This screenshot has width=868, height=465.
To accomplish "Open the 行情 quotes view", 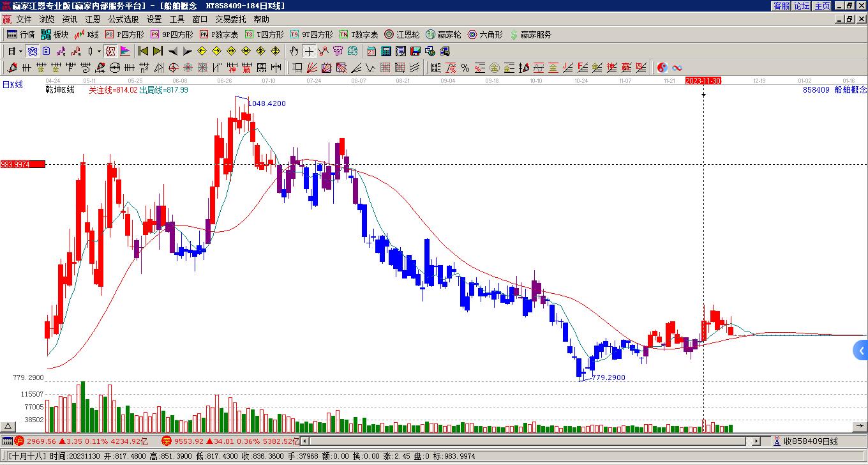I will tap(20, 34).
